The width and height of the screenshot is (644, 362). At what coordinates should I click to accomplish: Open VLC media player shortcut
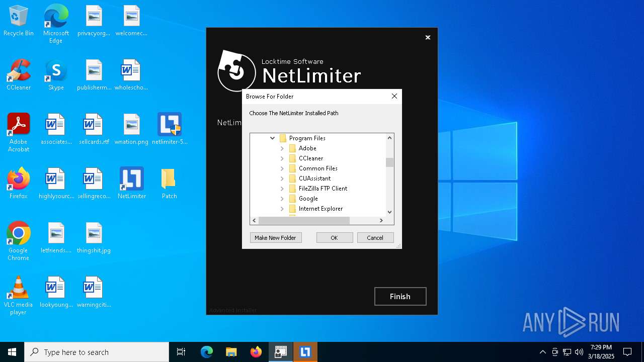click(x=19, y=296)
